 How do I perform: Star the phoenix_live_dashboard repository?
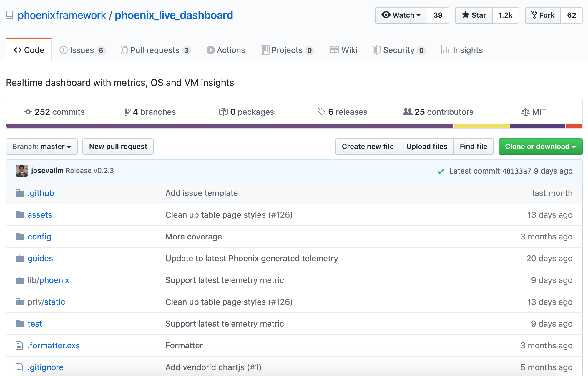coord(474,15)
